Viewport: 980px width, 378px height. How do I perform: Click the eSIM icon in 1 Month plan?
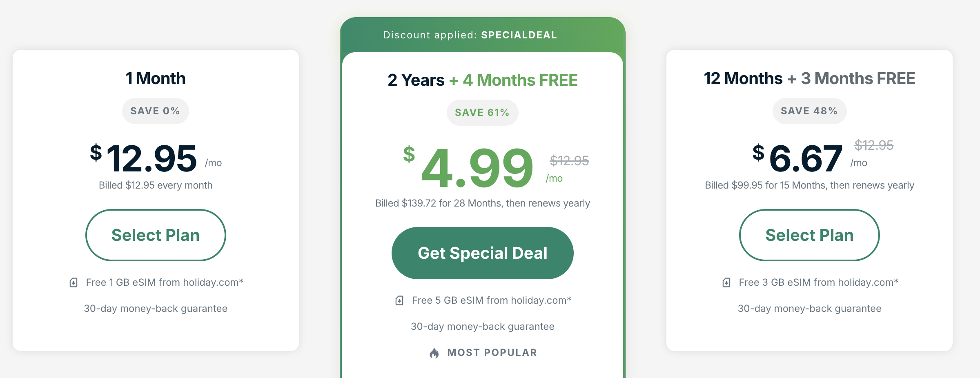coord(73,282)
